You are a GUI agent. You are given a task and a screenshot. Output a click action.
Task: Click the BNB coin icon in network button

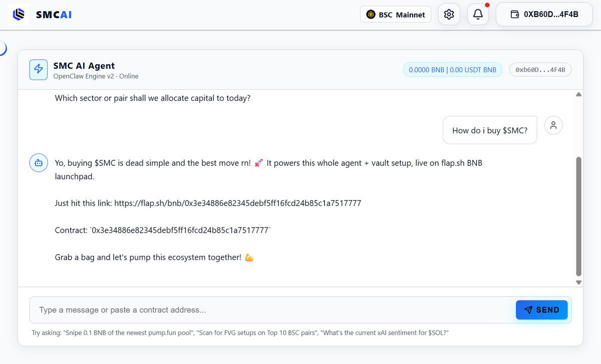pyautogui.click(x=371, y=15)
